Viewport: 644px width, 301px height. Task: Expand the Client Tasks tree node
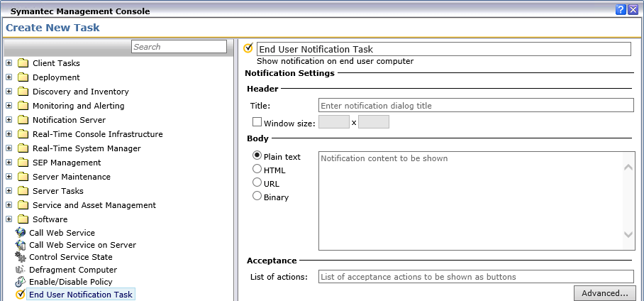coord(9,63)
